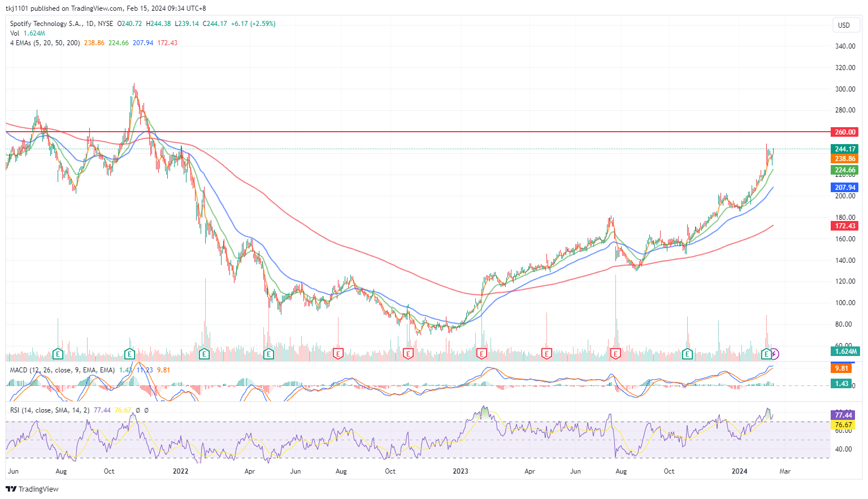Open the February 2022 green earnings marker
Screen dimensions: 868x499
(204, 354)
